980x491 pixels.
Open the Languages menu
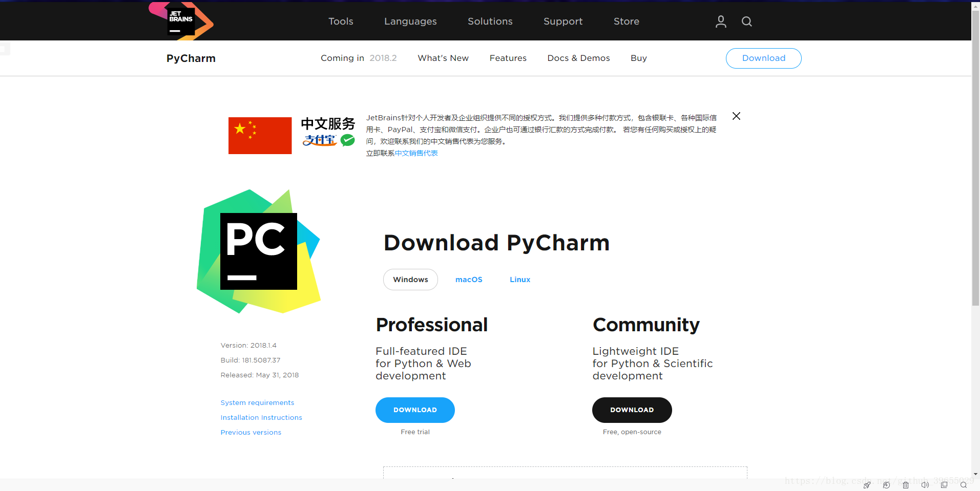coord(410,22)
